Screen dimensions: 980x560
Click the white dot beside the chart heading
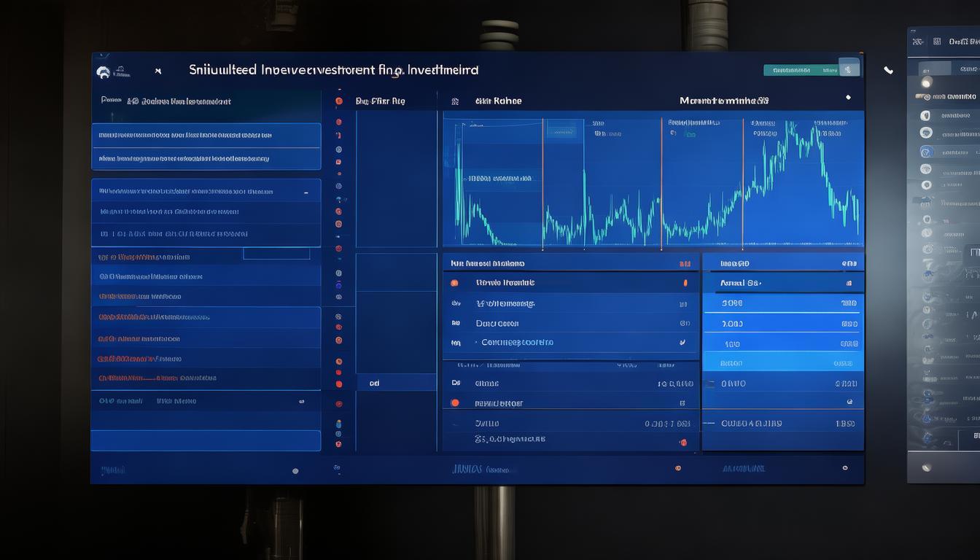pyautogui.click(x=847, y=97)
